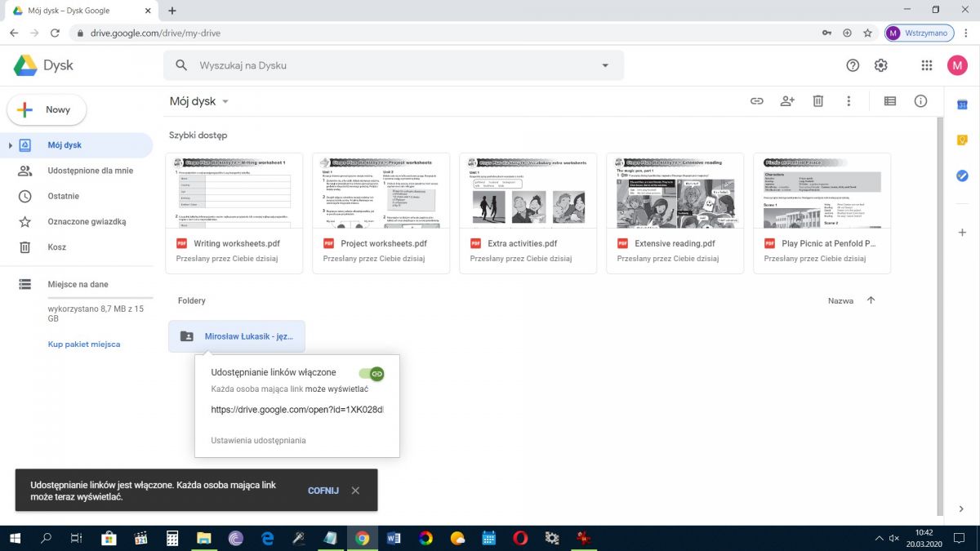This screenshot has width=980, height=551.
Task: Open the Drive help icon
Action: click(853, 65)
